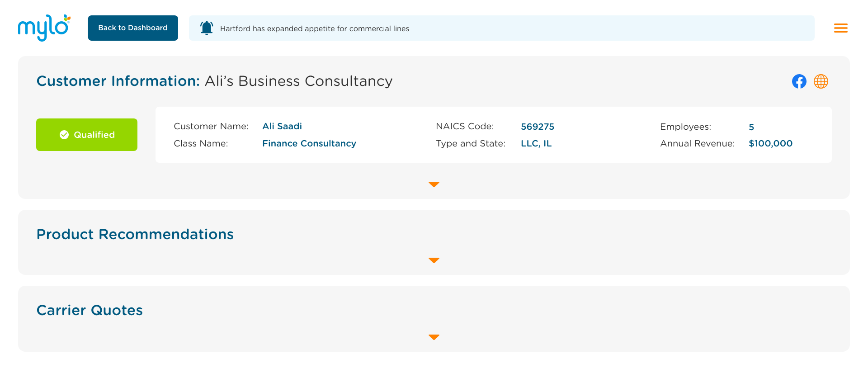Click the Carrier Quotes heading
868x387 pixels.
point(90,310)
